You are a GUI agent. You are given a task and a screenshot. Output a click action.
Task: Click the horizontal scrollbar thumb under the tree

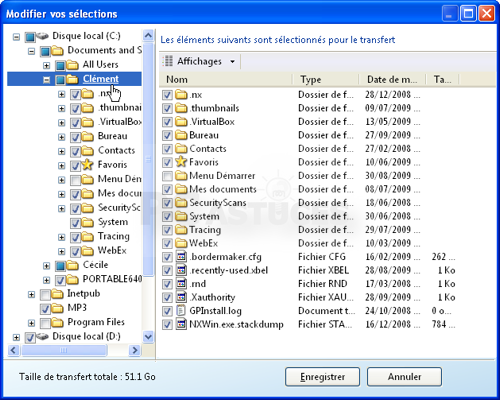(64, 350)
